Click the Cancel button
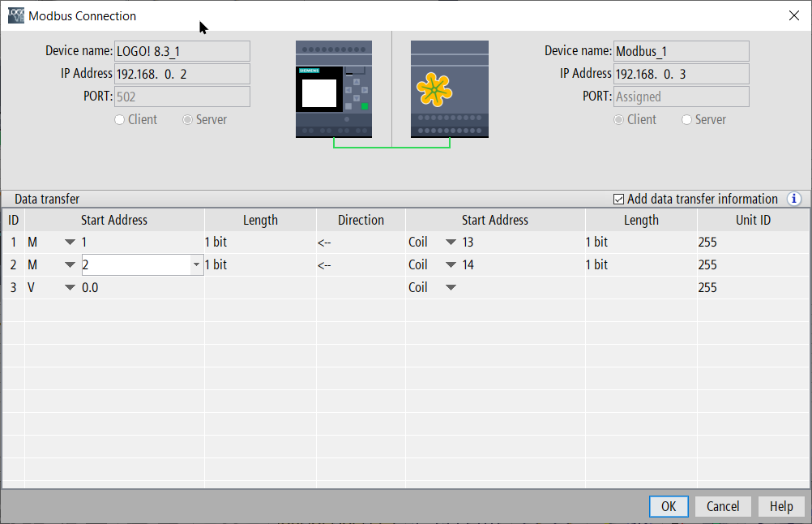Viewport: 812px width, 524px height. tap(722, 506)
